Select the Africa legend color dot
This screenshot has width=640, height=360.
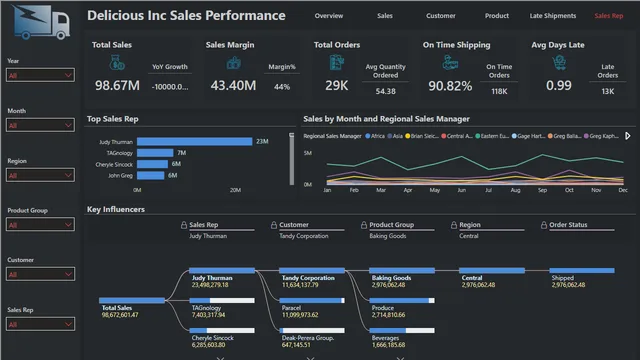[368, 136]
